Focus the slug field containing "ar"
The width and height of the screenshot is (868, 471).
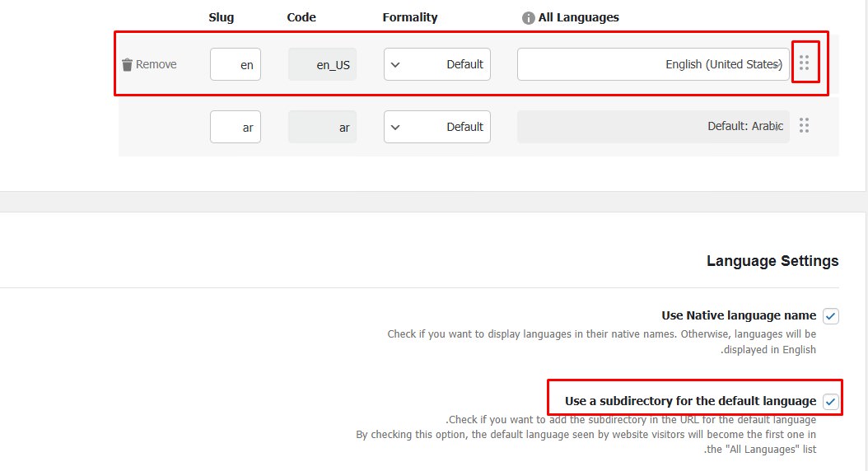(236, 127)
